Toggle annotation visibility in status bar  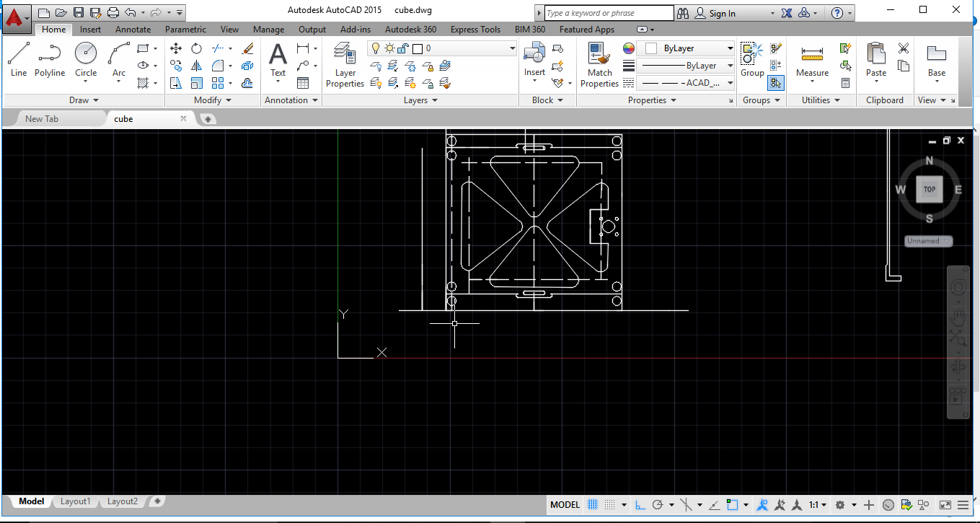tap(762, 505)
